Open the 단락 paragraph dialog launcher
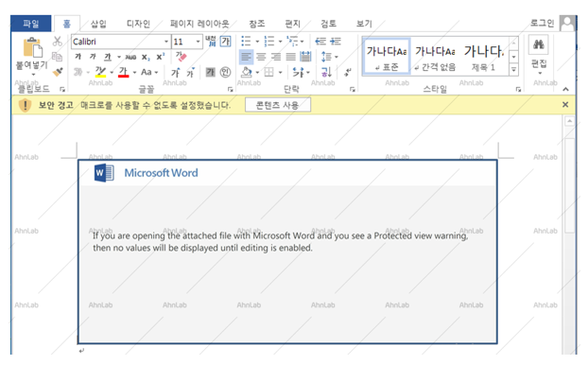588x365 pixels. pos(352,89)
